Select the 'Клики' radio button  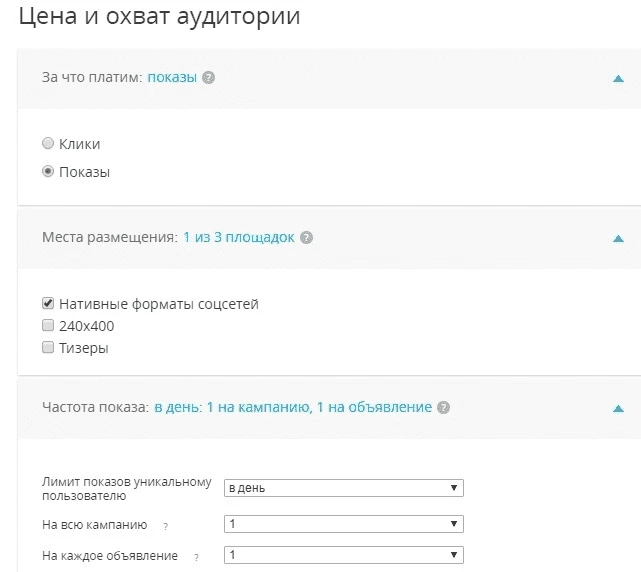(x=48, y=143)
